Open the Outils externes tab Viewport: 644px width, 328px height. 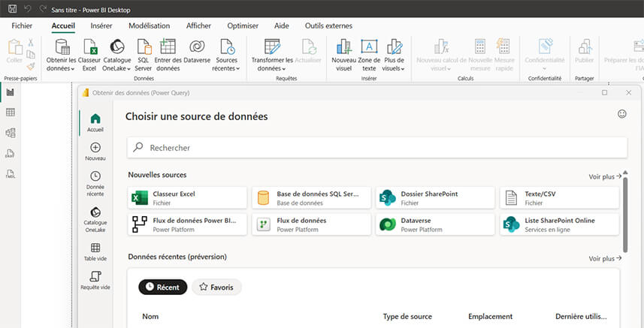click(x=328, y=26)
